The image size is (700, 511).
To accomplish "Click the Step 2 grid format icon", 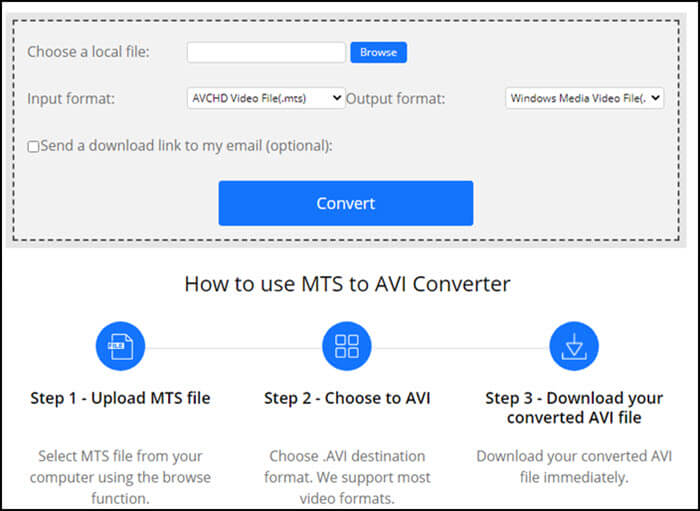I will [347, 347].
